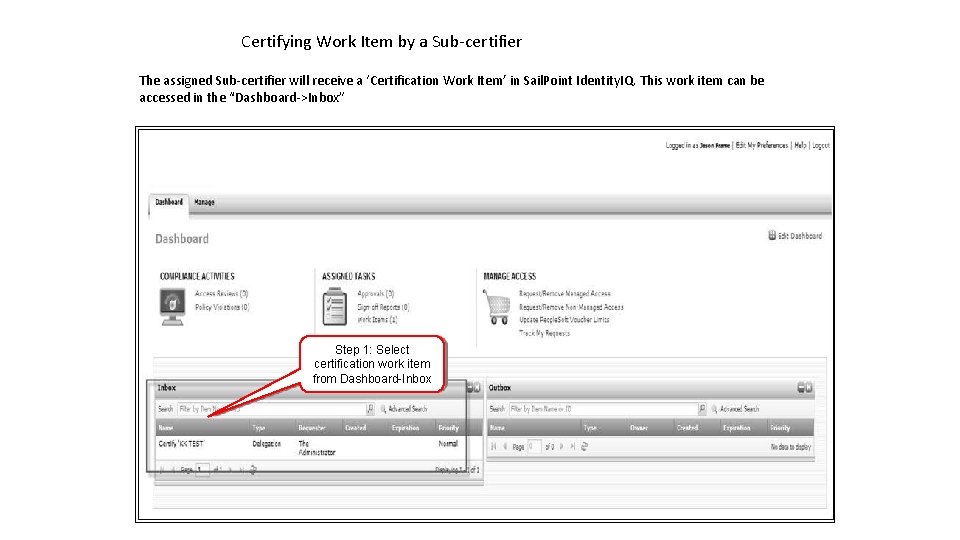Click the Compliance Activities monitor icon

[173, 307]
